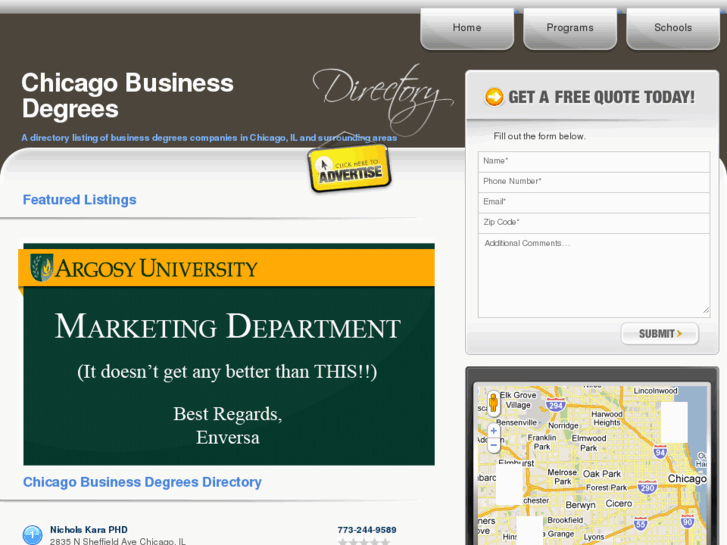Click the Argosy University shield logo
This screenshot has width=727, height=545.
pyautogui.click(x=41, y=268)
